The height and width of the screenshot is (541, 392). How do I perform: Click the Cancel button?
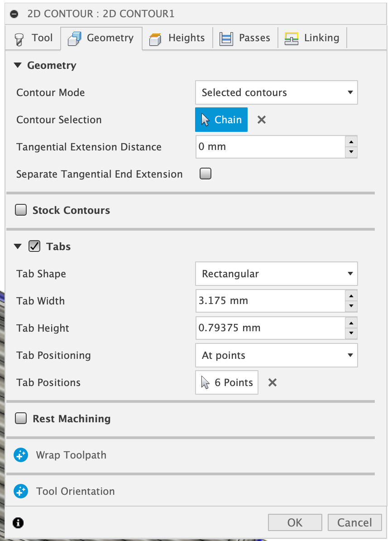coord(354,522)
